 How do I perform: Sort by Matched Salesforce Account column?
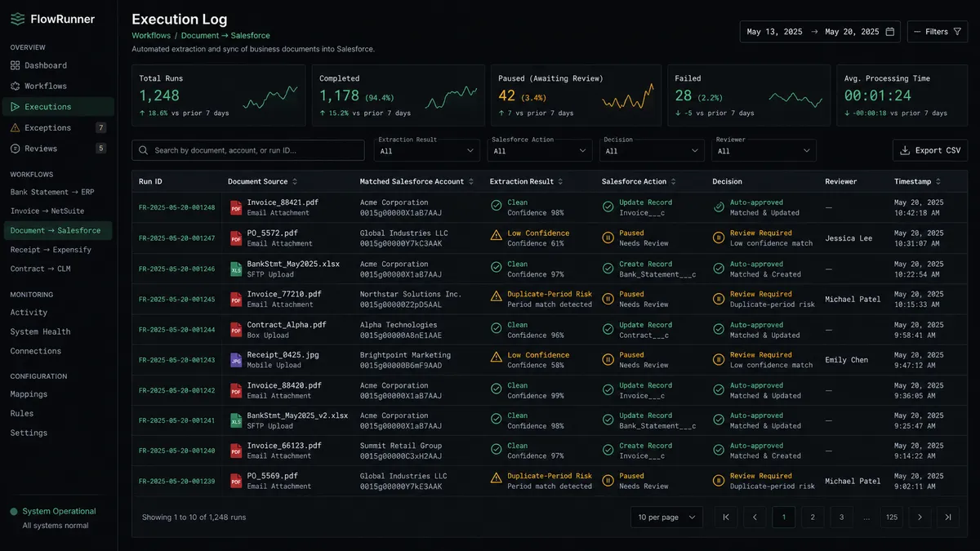click(417, 181)
